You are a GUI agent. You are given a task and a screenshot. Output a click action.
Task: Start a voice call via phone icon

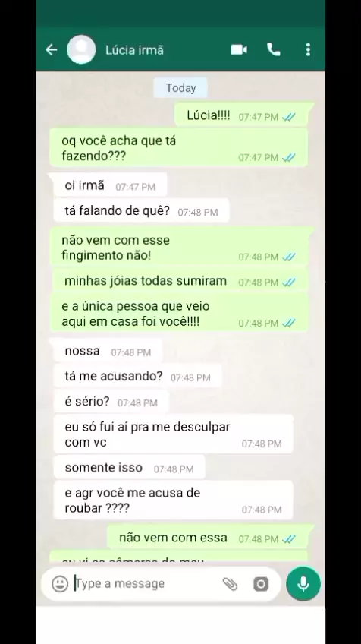274,49
